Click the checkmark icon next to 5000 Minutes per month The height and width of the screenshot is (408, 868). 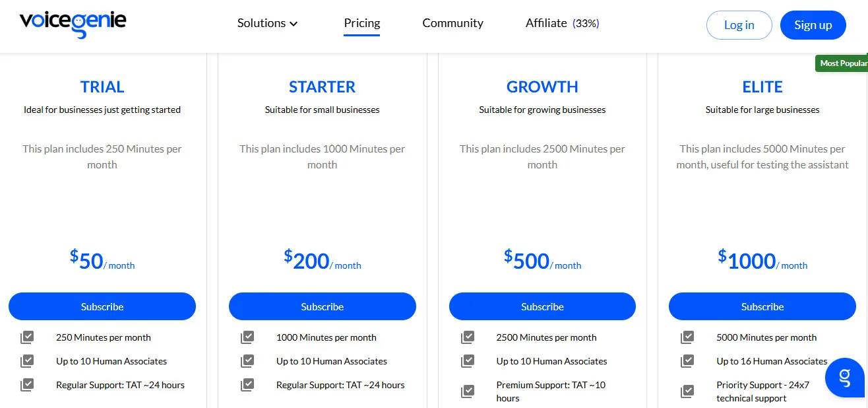[687, 337]
